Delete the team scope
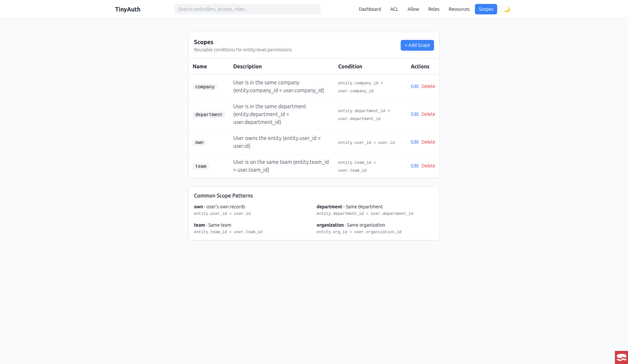Viewport: 628px width, 364px height. pyautogui.click(x=428, y=166)
